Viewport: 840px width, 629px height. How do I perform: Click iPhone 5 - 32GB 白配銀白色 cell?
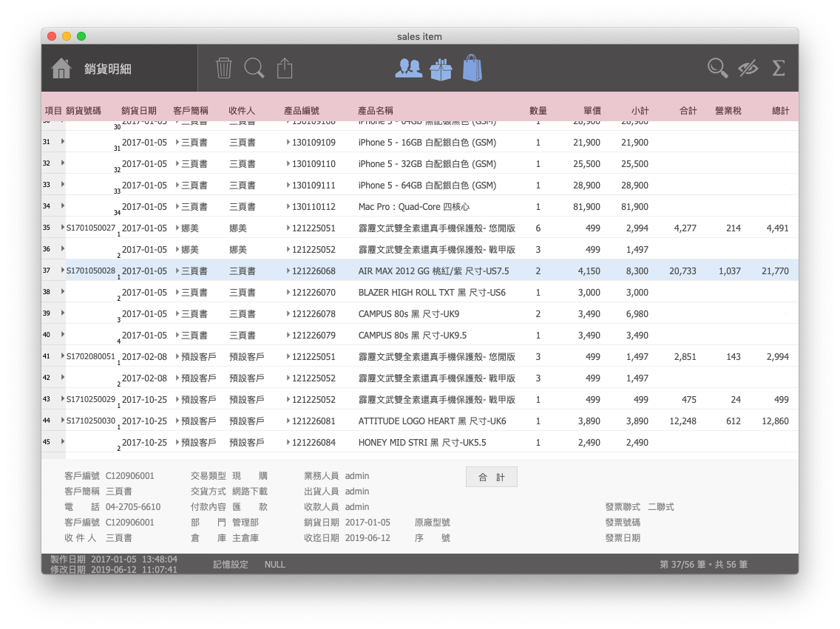pos(427,164)
